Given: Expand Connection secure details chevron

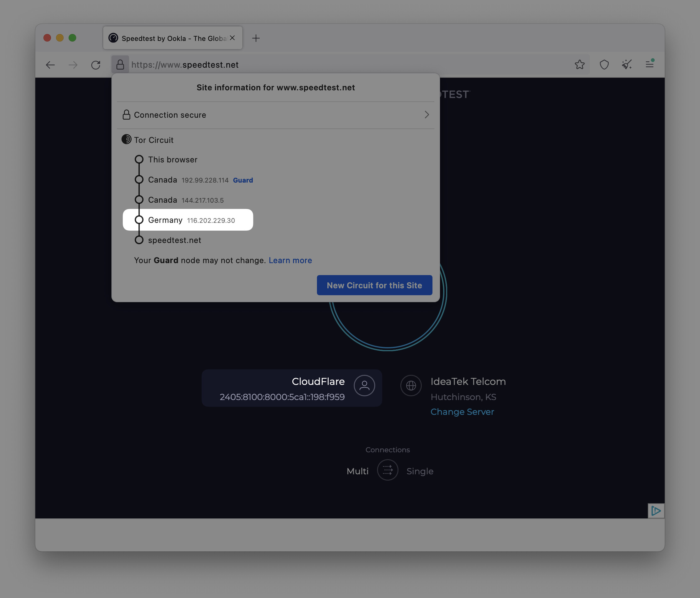Looking at the screenshot, I should point(427,115).
